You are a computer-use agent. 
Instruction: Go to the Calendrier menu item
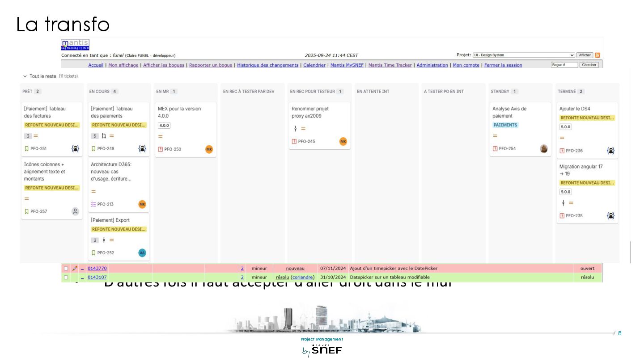pyautogui.click(x=314, y=65)
